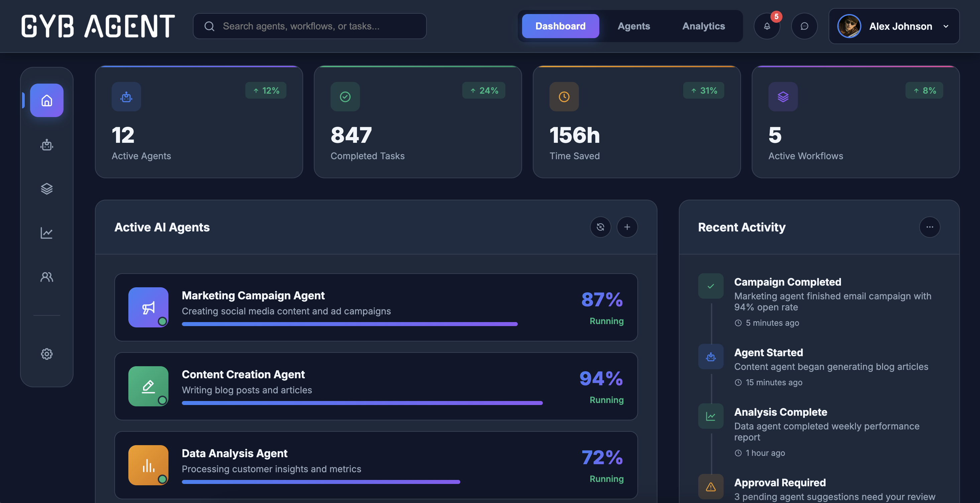The image size is (980, 503).
Task: Open the chart analytics sidebar icon
Action: click(x=47, y=233)
